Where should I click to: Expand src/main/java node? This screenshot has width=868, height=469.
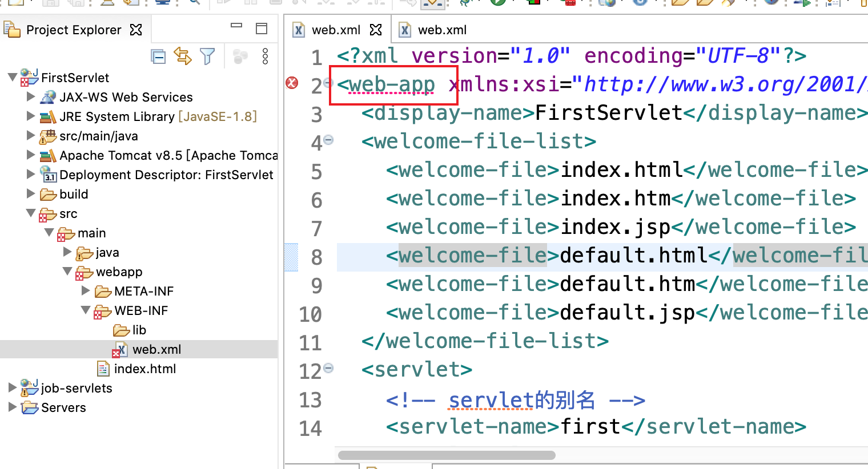coord(31,135)
